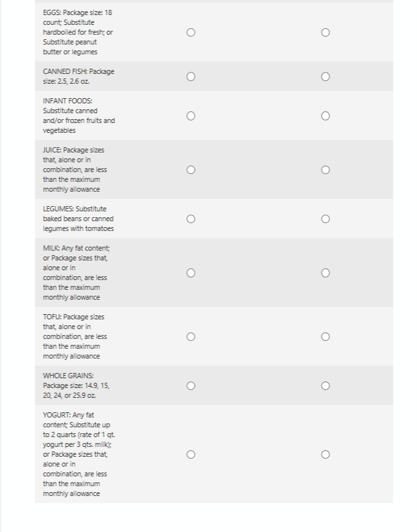Choose the right radio for TOFU
Viewport: 417px width, 532px height.
(x=325, y=336)
